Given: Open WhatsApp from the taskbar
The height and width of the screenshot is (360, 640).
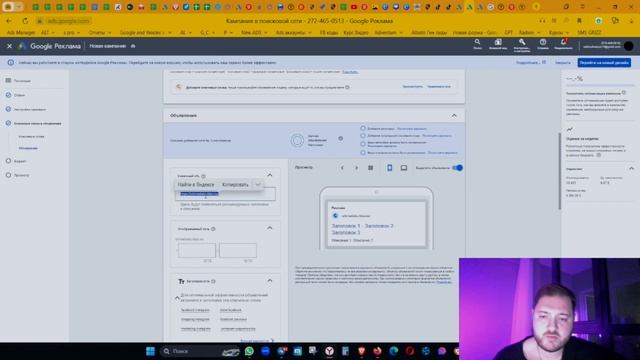Looking at the screenshot, I should [x=249, y=351].
